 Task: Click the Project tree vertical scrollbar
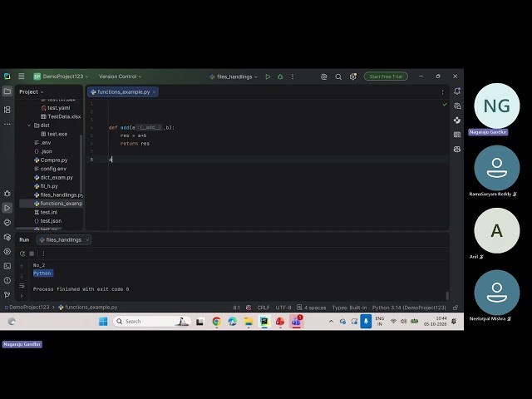[x=81, y=163]
